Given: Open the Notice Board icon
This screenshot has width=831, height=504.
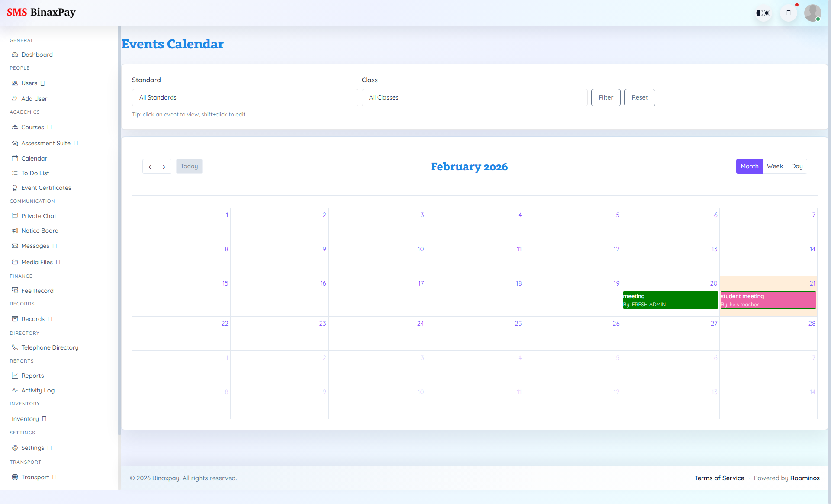Looking at the screenshot, I should pos(15,231).
